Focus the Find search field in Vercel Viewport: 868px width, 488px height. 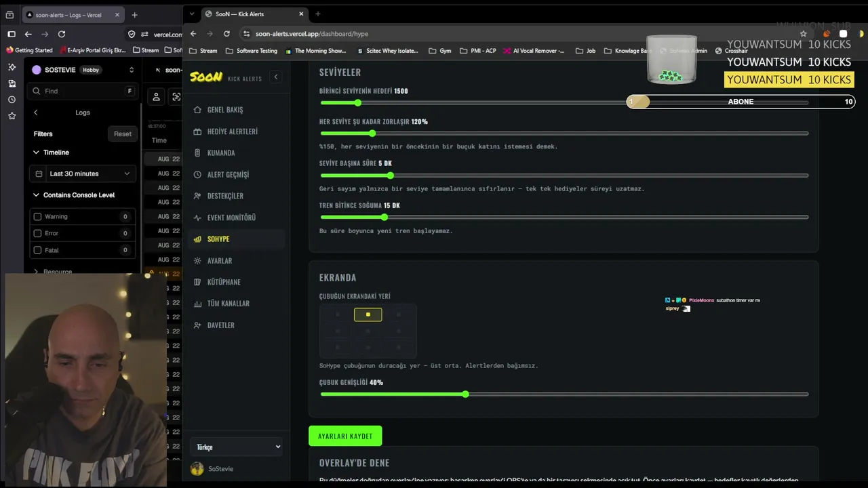click(82, 91)
